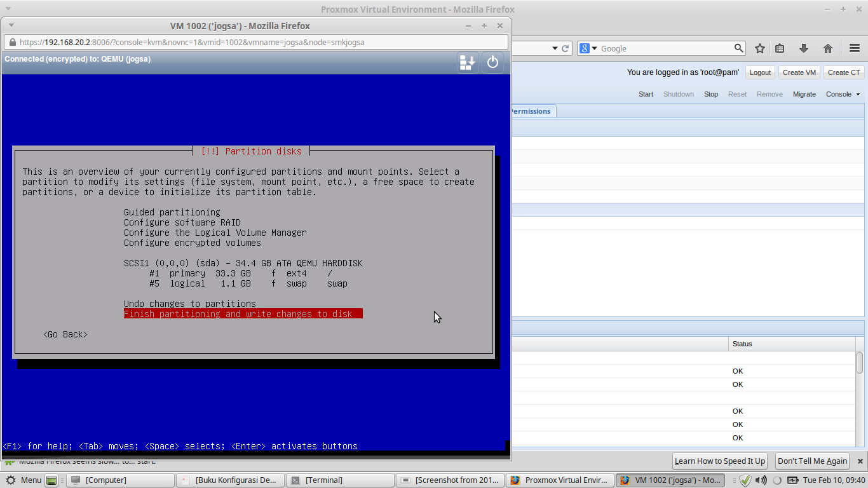Close the Firefox slow-startup notification bar
868x488 pixels.
[x=860, y=461]
